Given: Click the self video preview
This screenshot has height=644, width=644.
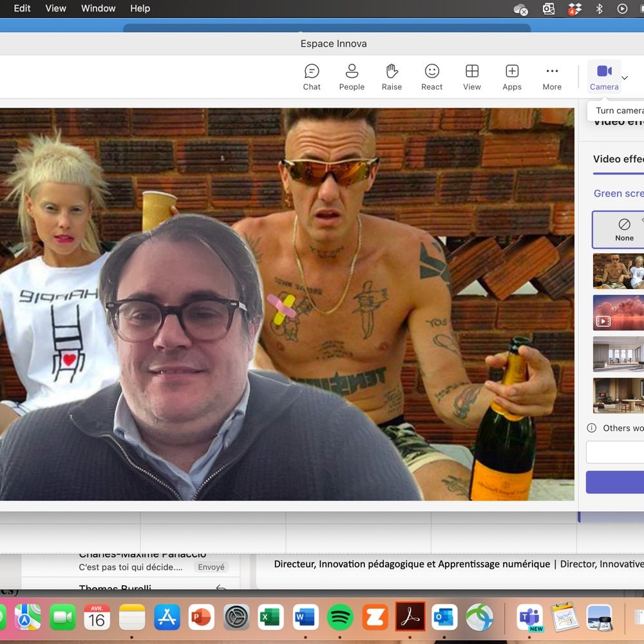Looking at the screenshot, I should coord(287,305).
